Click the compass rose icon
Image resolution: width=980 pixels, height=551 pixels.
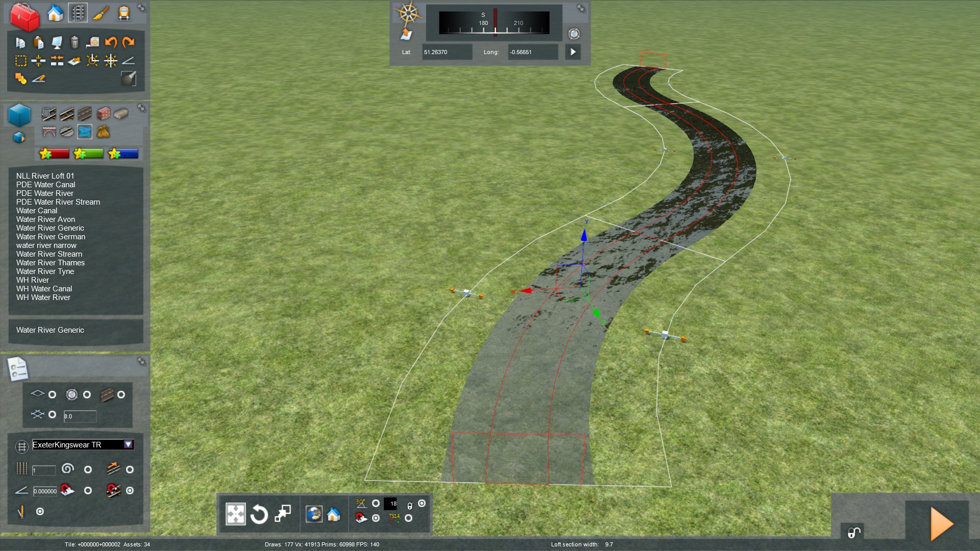[x=408, y=13]
